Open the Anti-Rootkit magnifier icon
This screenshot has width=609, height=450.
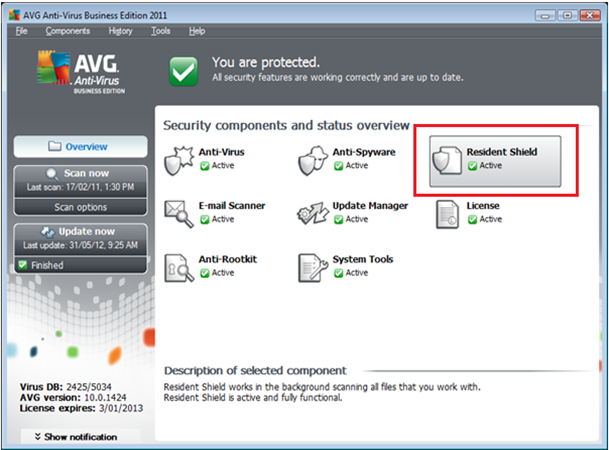point(179,268)
